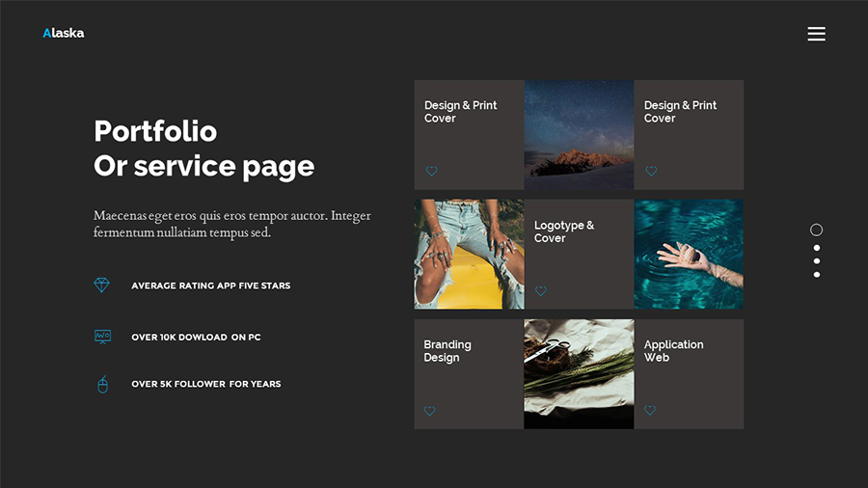Like the first Design & Print Cover tile
868x488 pixels.
431,171
